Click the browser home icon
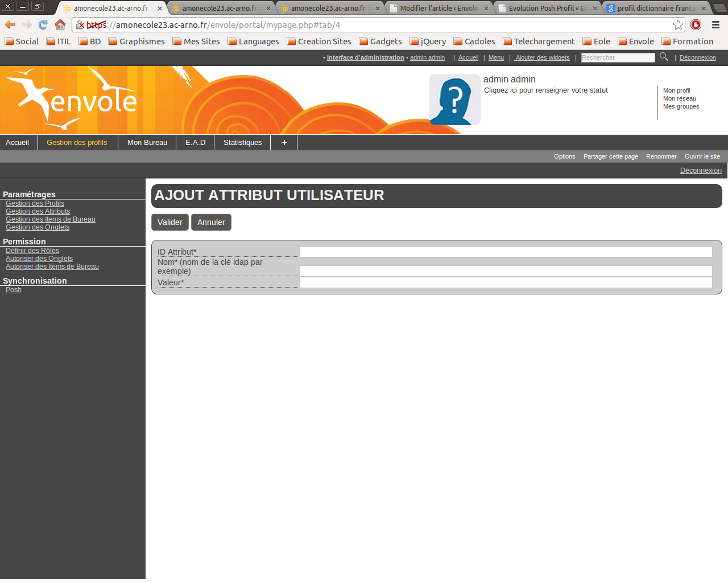This screenshot has width=728, height=582. pos(60,24)
